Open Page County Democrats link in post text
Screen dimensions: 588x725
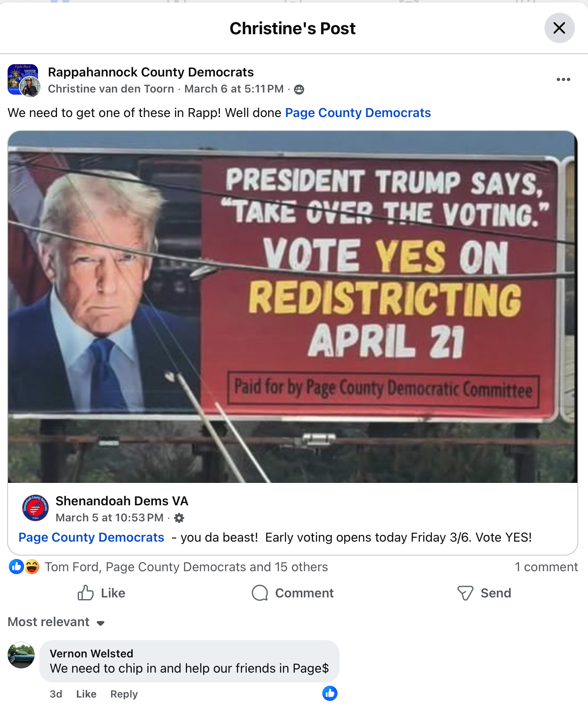(358, 113)
